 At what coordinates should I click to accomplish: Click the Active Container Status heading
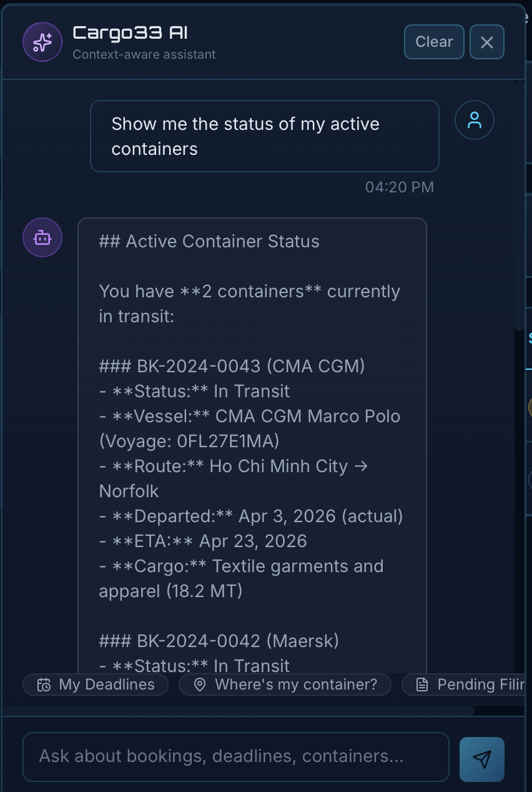209,242
